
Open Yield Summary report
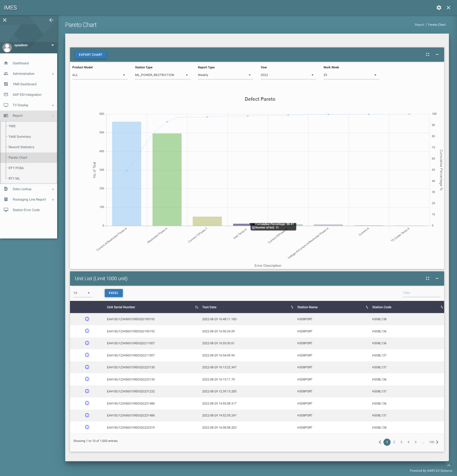point(20,137)
